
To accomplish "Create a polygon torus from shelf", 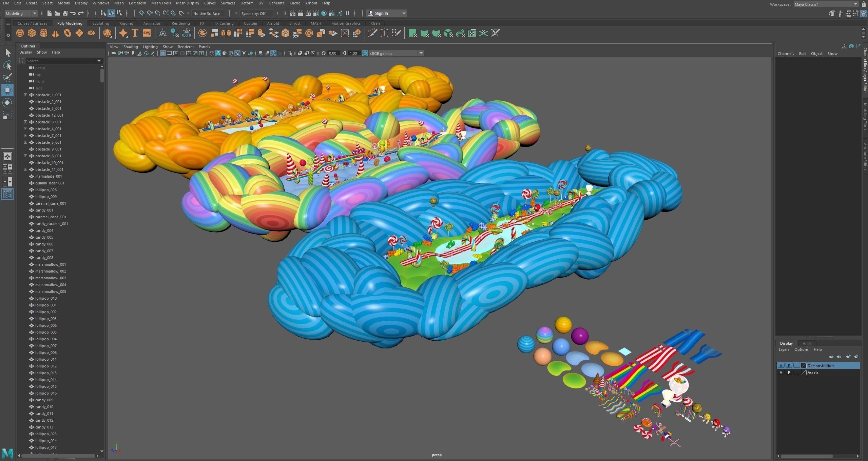I will point(67,33).
